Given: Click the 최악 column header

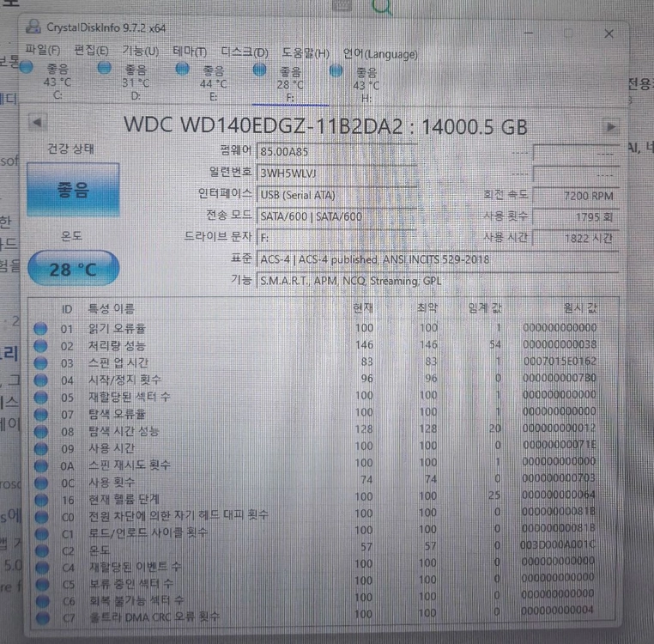Looking at the screenshot, I should pos(427,307).
